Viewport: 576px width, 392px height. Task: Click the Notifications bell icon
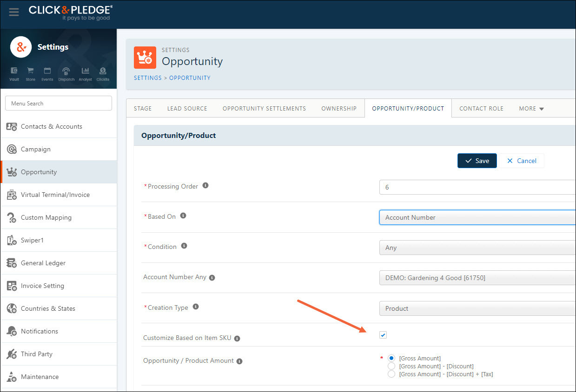12,331
